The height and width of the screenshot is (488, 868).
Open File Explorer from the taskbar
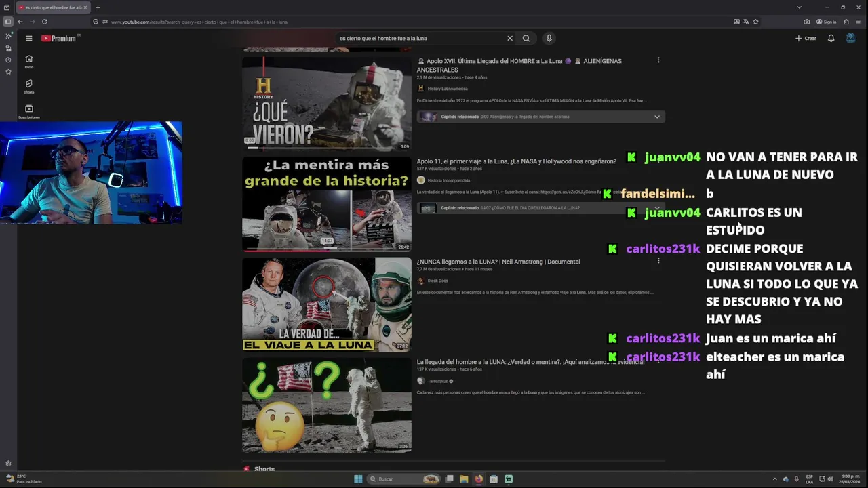(464, 479)
